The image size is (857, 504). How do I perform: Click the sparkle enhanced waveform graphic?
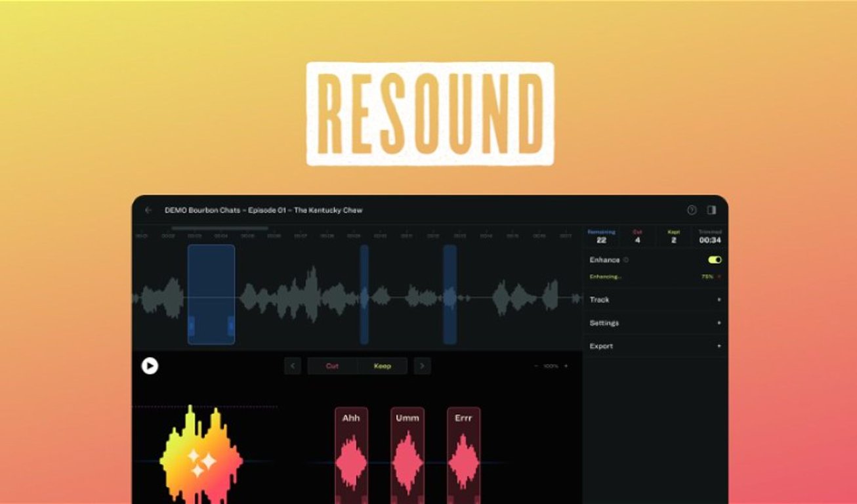click(x=200, y=453)
